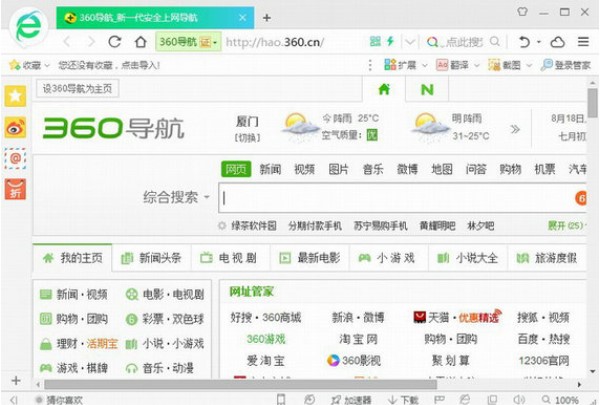Open 小游戏 tab

pos(387,258)
